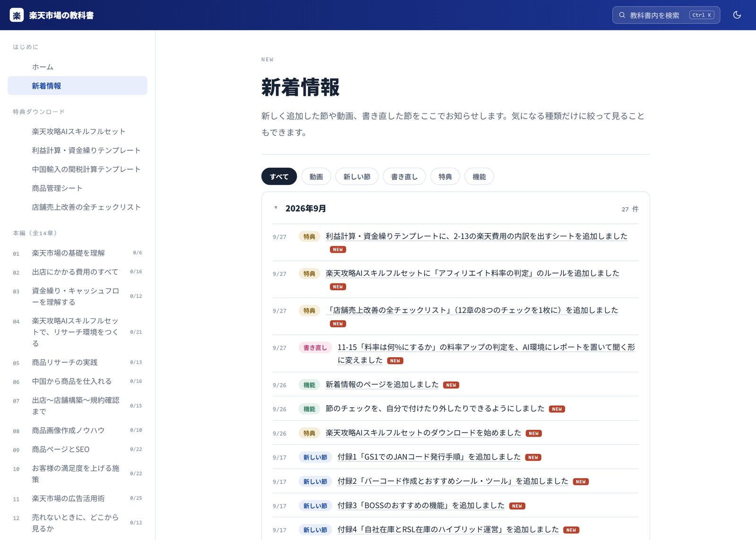Open chapter 06 中国から商品を仕入れる

tap(77, 381)
